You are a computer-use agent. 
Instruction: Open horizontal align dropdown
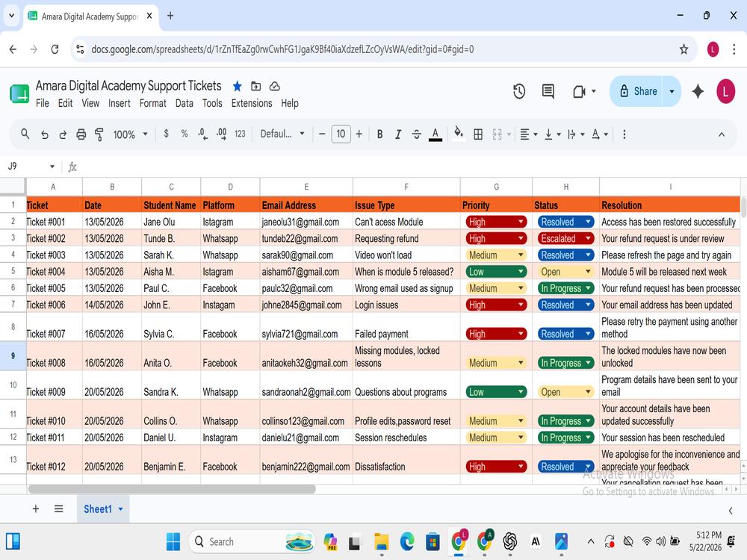528,134
